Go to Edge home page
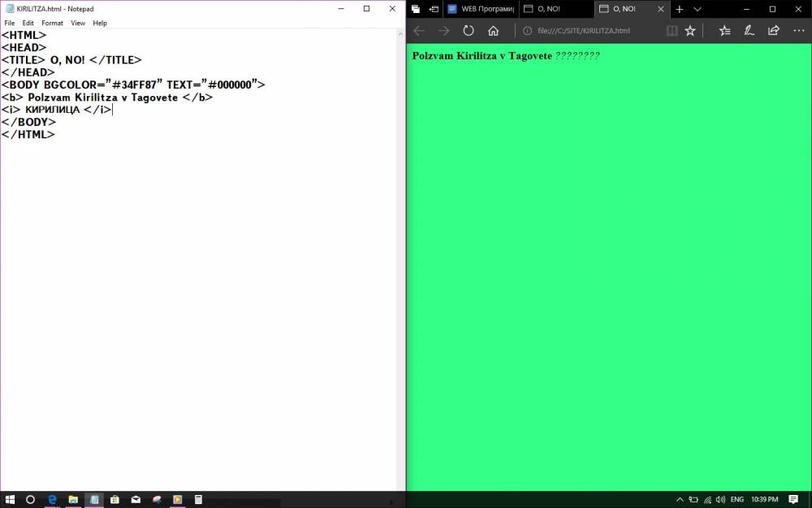The width and height of the screenshot is (812, 508). click(x=493, y=31)
